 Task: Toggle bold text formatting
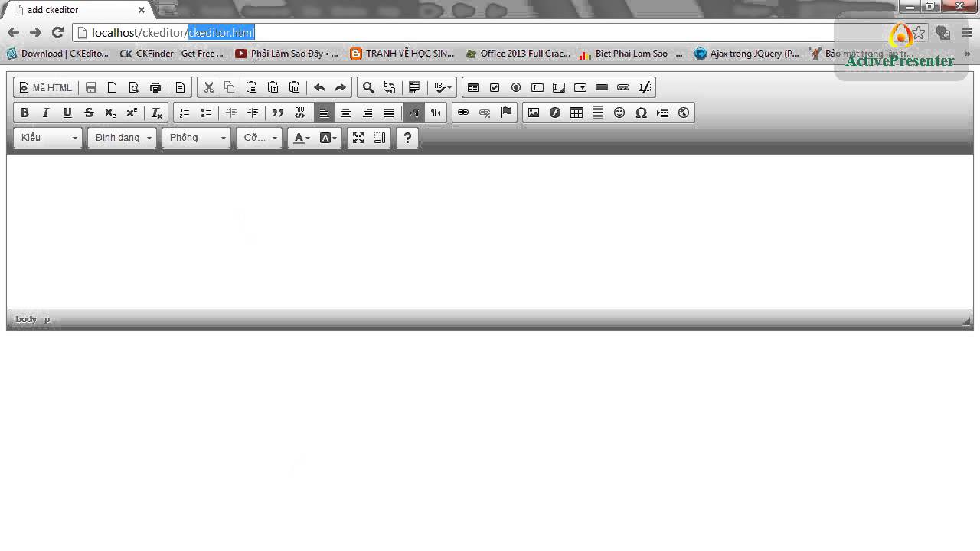pyautogui.click(x=24, y=112)
